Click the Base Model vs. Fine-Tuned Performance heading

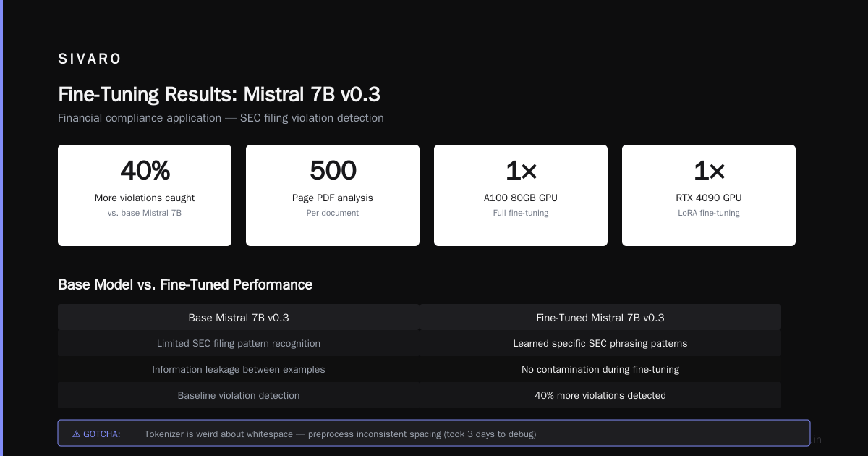click(185, 284)
